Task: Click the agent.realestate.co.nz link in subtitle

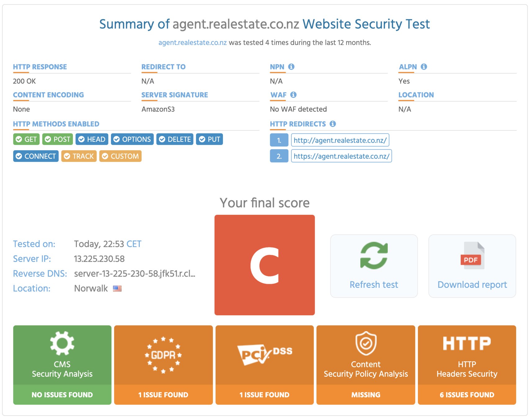Action: pos(193,43)
